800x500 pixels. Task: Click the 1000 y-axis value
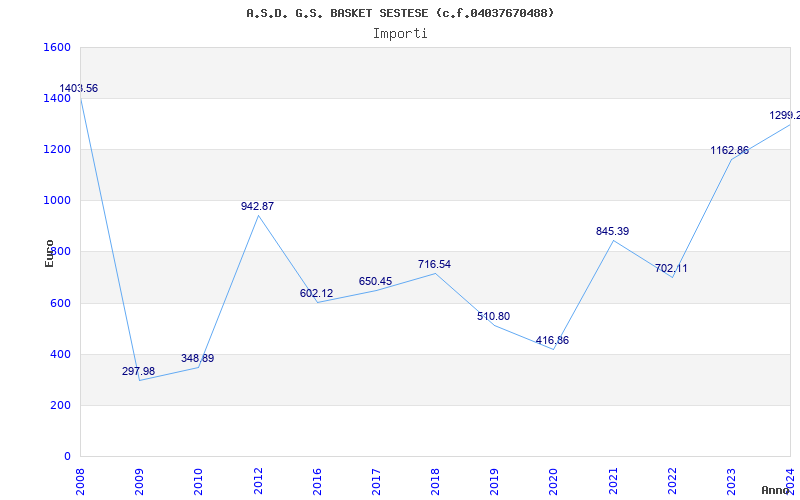57,201
